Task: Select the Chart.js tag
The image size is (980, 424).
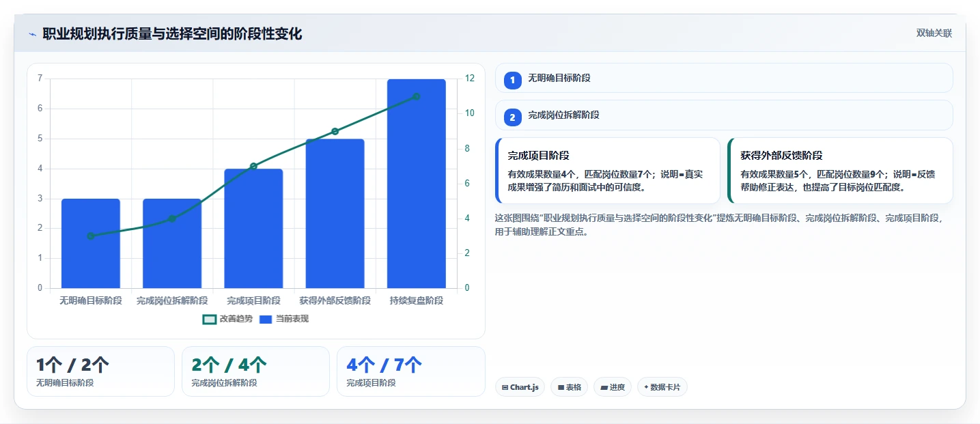Action: (520, 387)
